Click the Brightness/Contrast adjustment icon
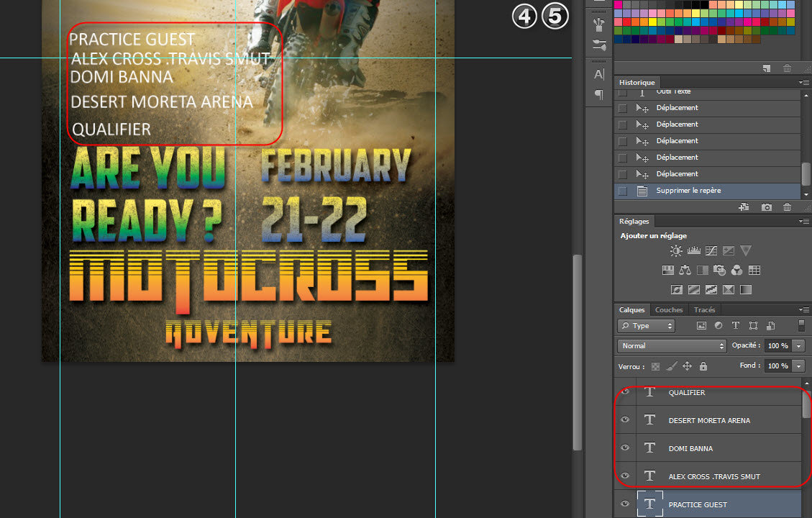 tap(676, 251)
